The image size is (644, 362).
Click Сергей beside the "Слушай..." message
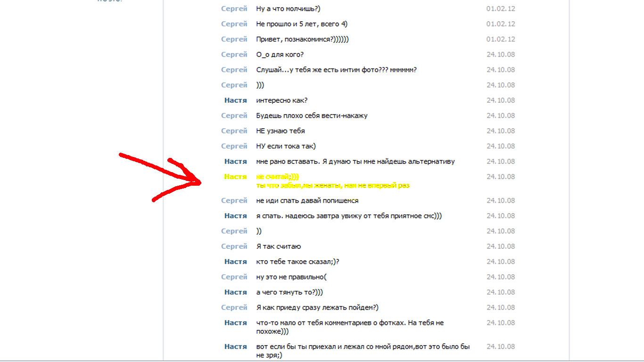pos(234,70)
